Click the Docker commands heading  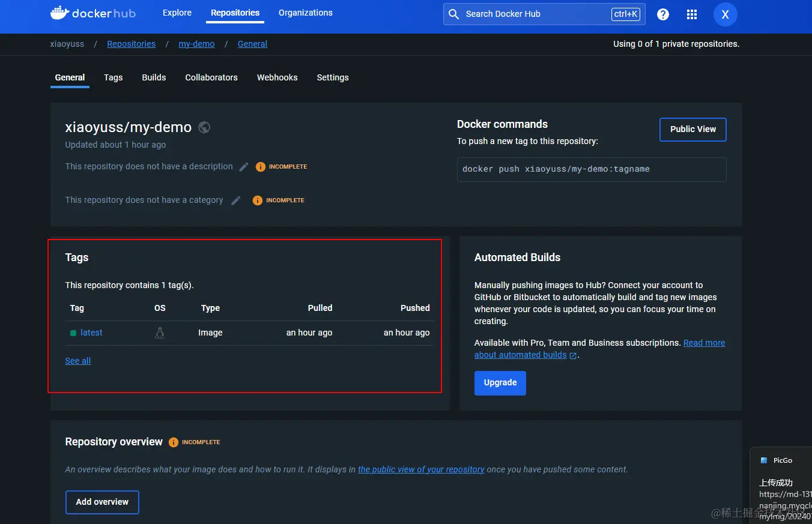coord(502,124)
